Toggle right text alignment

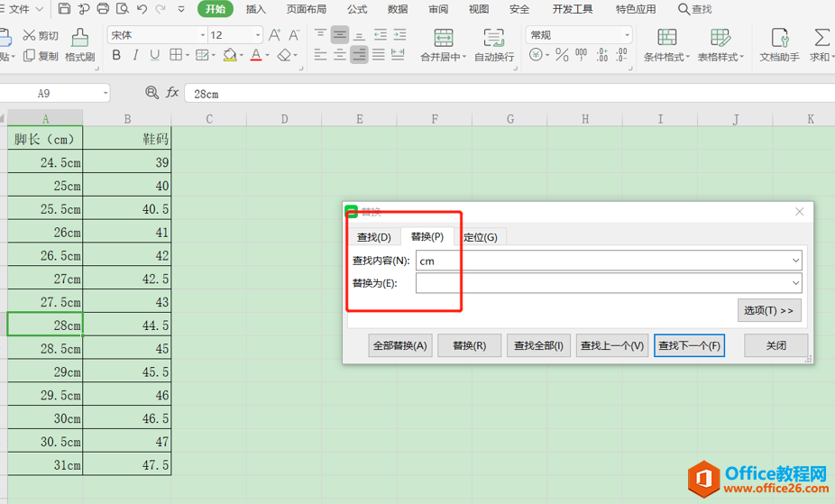359,54
